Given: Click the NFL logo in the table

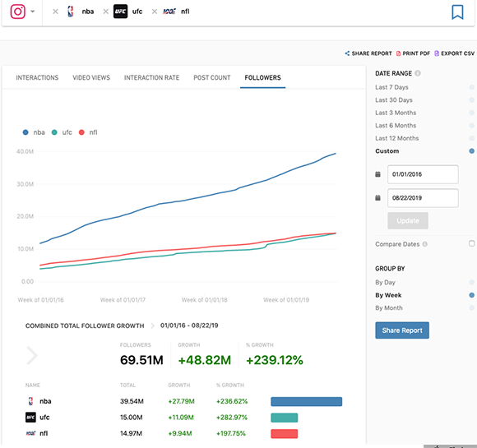Looking at the screenshot, I should [30, 433].
